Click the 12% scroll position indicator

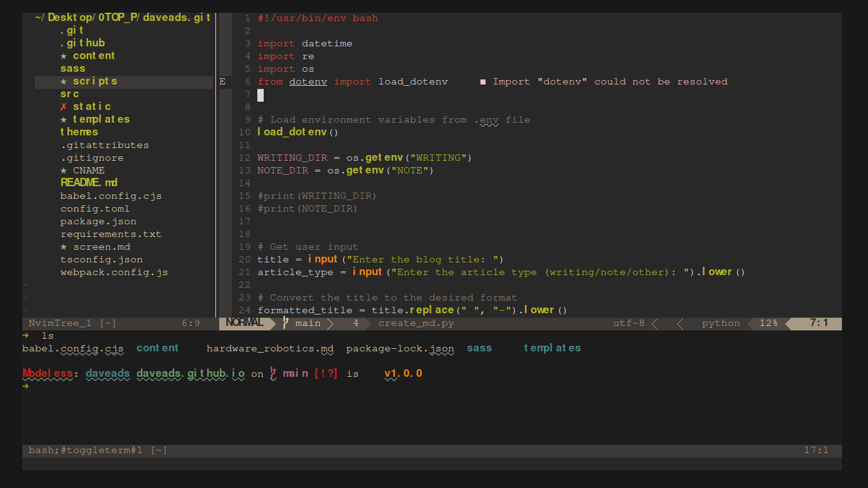769,323
